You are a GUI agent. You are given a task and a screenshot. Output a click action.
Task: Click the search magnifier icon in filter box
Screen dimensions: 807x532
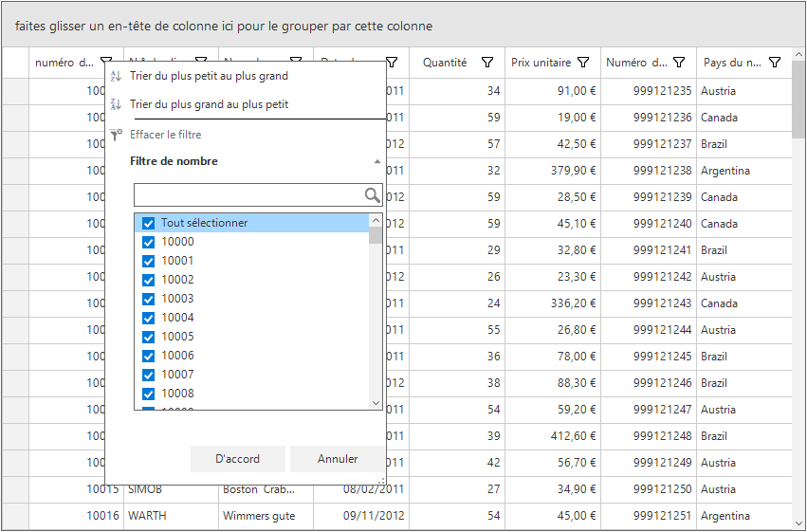pyautogui.click(x=372, y=195)
